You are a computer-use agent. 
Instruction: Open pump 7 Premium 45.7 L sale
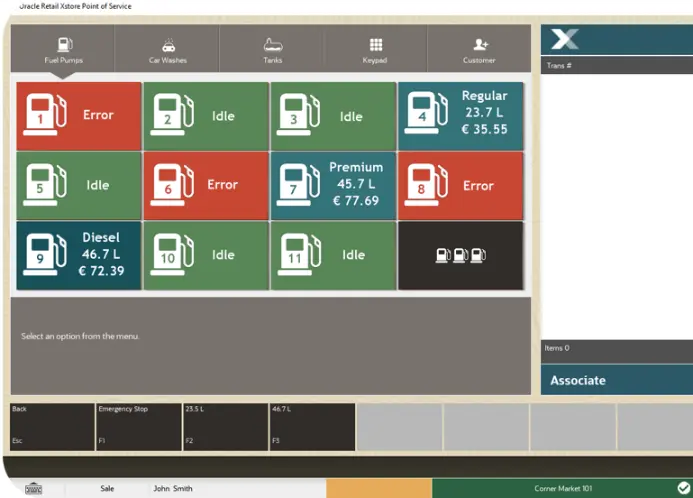click(333, 186)
